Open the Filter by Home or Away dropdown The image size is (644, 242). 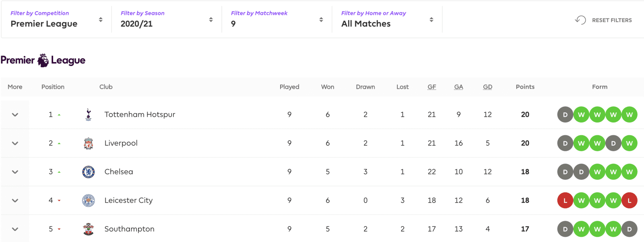click(x=387, y=19)
